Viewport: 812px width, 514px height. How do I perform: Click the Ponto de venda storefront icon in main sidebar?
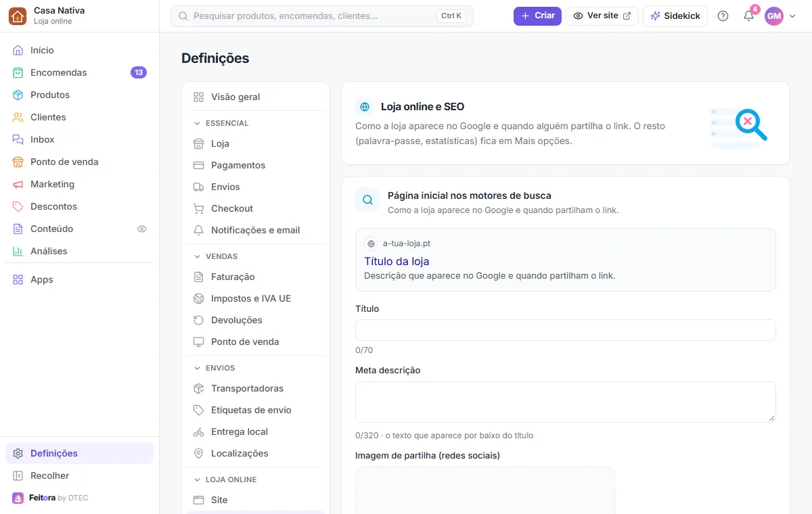[x=18, y=162]
